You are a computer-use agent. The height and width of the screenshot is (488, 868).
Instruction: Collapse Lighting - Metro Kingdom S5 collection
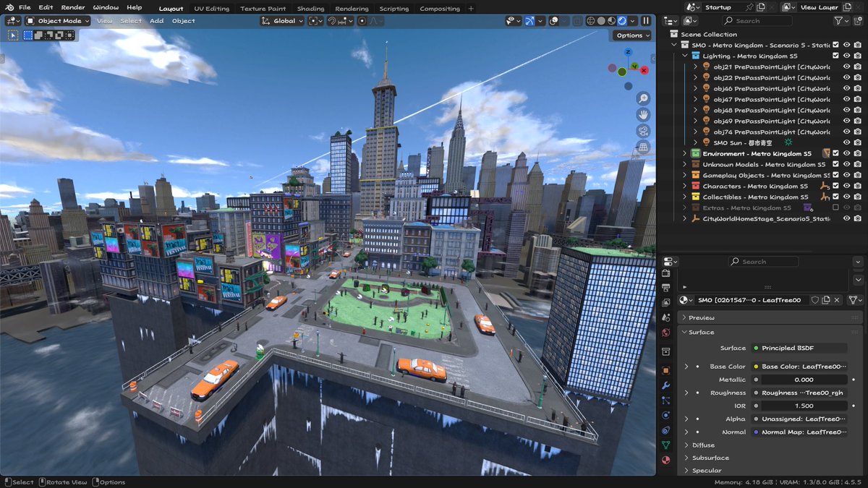click(685, 56)
